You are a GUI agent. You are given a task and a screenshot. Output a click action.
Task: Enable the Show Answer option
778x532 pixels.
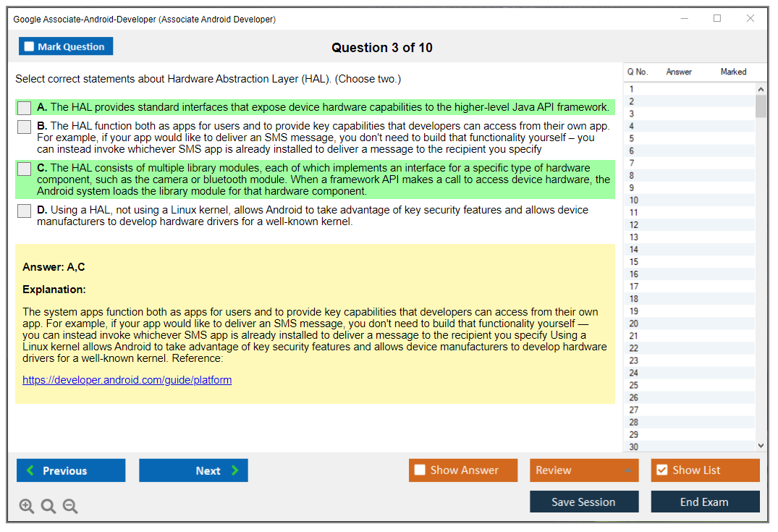[420, 470]
